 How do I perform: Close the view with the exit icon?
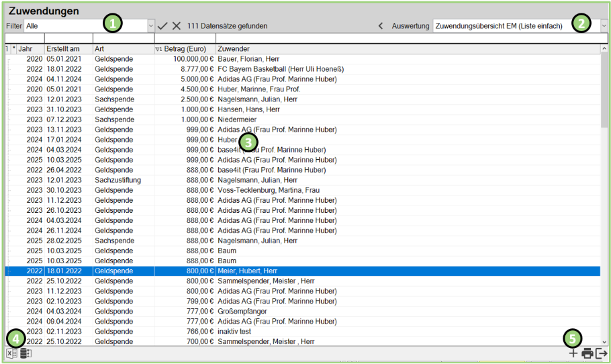point(601,353)
